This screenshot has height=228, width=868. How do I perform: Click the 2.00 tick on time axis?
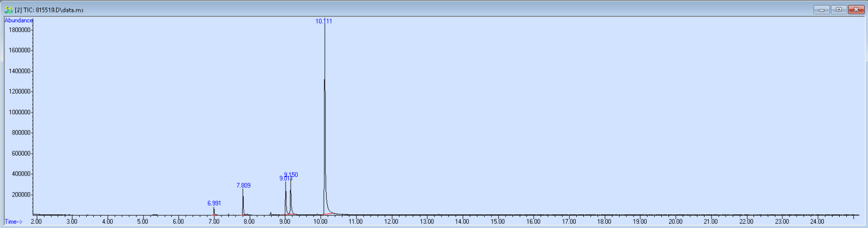(36, 221)
